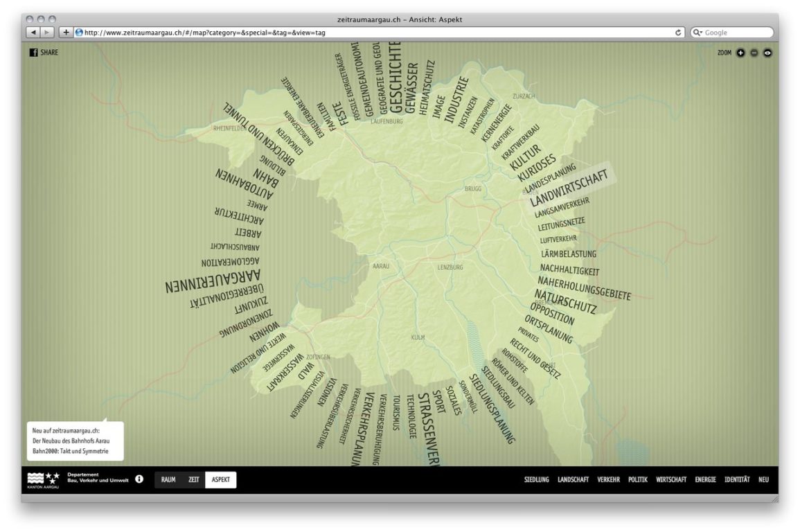This screenshot has height=532, width=800.
Task: Select the WASSERKRAFT tag
Action: pyautogui.click(x=285, y=372)
